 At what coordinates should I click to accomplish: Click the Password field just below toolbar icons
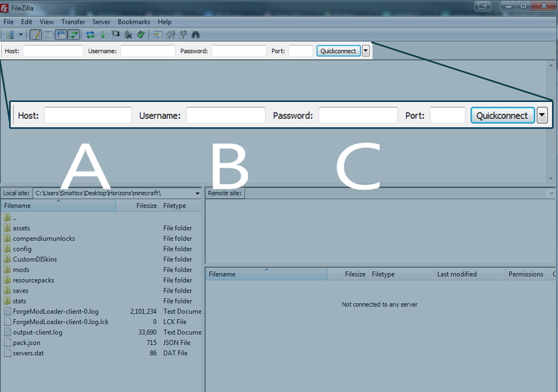click(x=239, y=51)
